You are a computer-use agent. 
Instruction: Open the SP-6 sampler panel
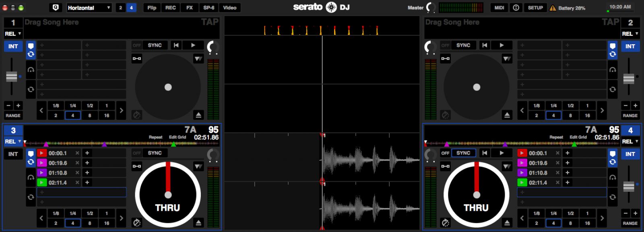point(209,8)
